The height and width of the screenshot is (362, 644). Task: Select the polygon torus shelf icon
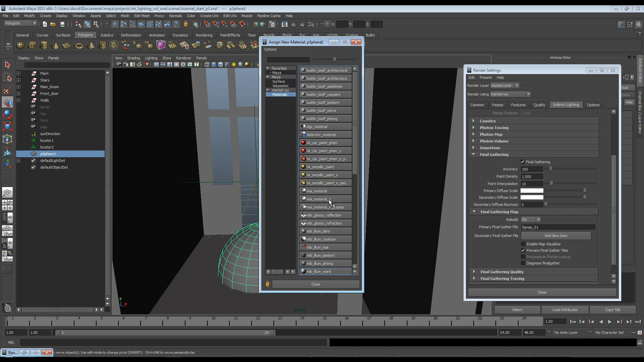click(79, 46)
